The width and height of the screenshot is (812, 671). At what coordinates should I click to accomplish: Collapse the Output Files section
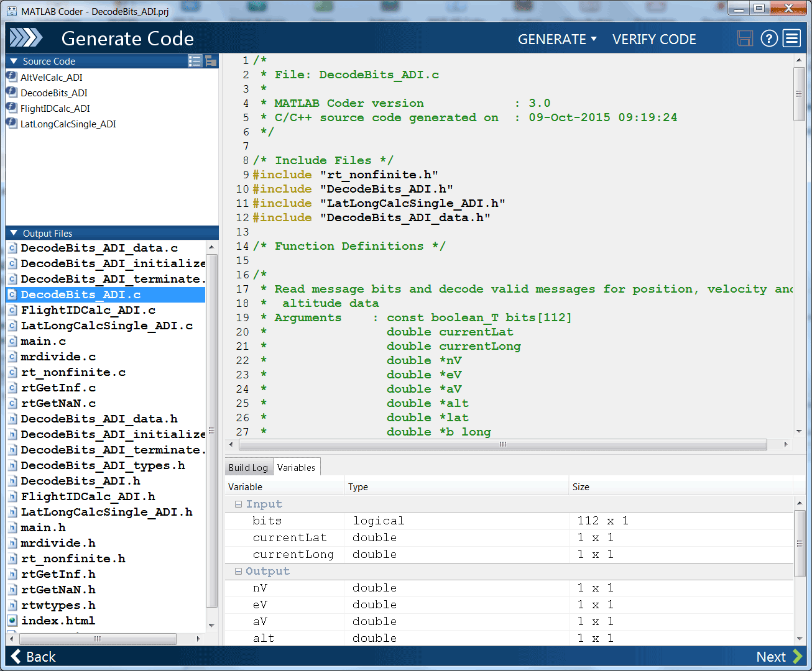[14, 234]
